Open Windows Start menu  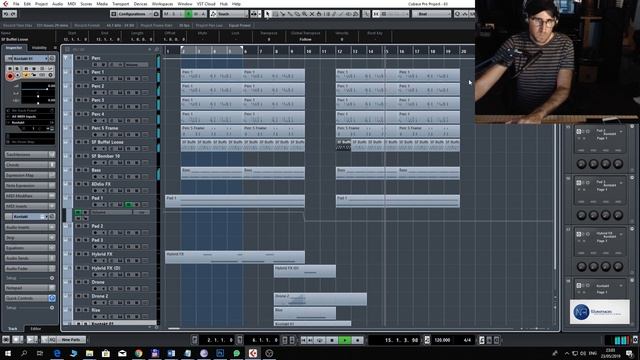(x=7, y=353)
